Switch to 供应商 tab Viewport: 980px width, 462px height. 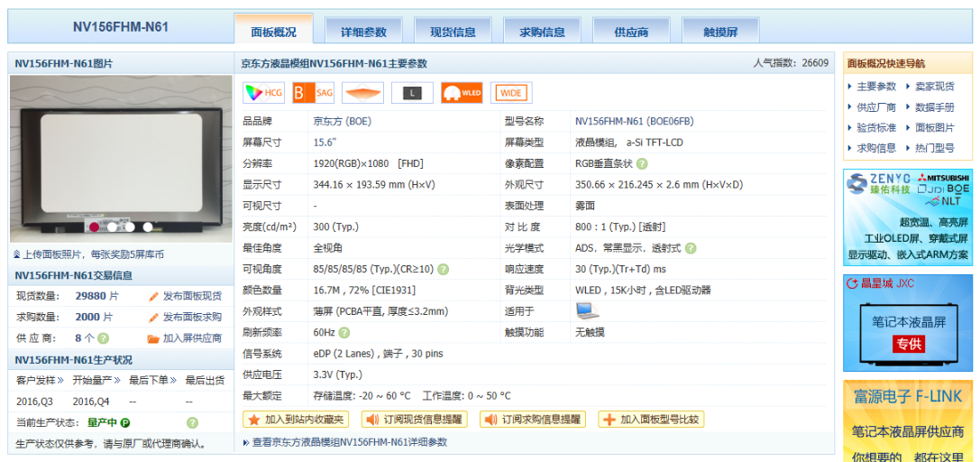point(631,32)
